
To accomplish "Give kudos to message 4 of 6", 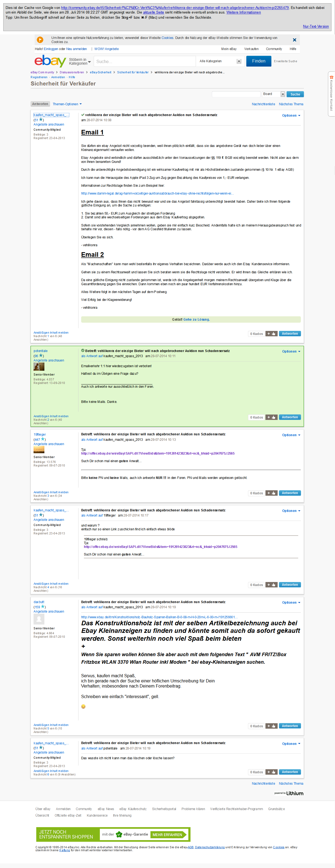I will [x=271, y=585].
